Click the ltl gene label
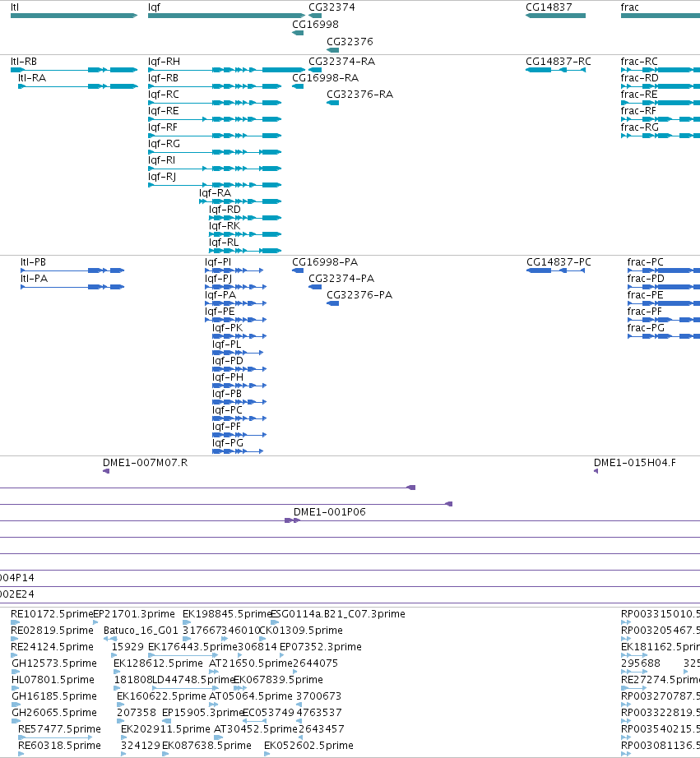Image resolution: width=700 pixels, height=758 pixels. (15, 7)
